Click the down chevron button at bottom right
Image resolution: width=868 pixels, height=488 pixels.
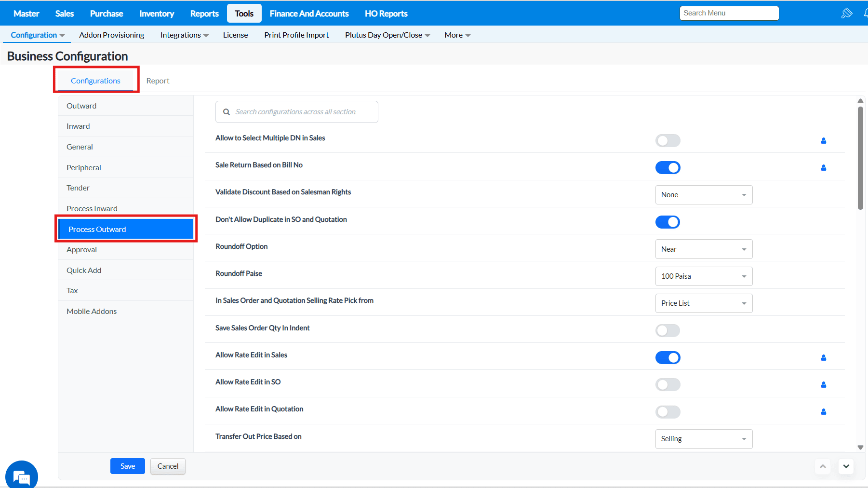point(846,466)
